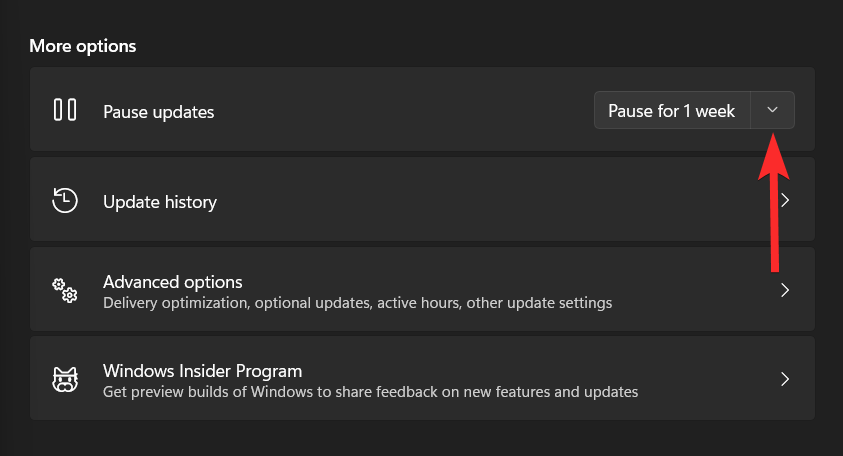Click the 'Get preview builds' description text
The width and height of the screenshot is (843, 456).
click(370, 392)
